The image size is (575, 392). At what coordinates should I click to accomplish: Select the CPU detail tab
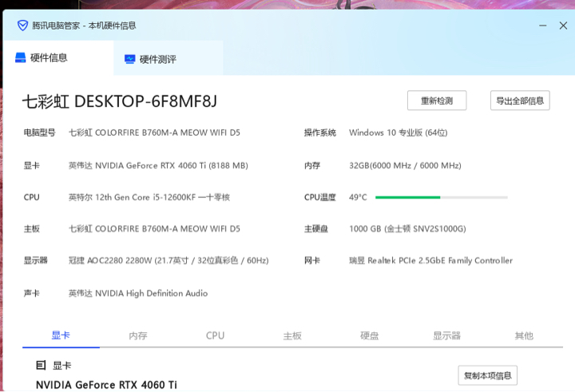pos(216,335)
